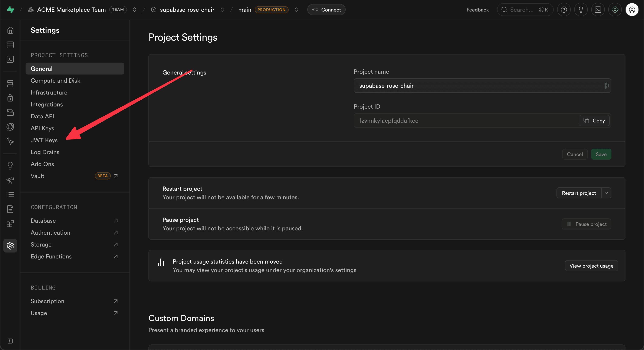The height and width of the screenshot is (350, 644).
Task: Click the View project usage button
Action: point(591,266)
